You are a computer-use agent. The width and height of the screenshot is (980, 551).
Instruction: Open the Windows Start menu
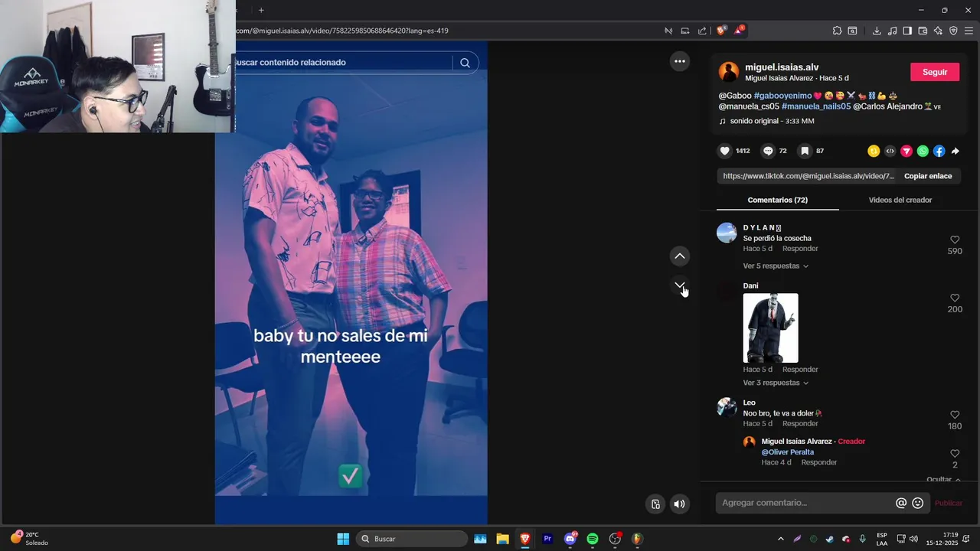coord(343,539)
